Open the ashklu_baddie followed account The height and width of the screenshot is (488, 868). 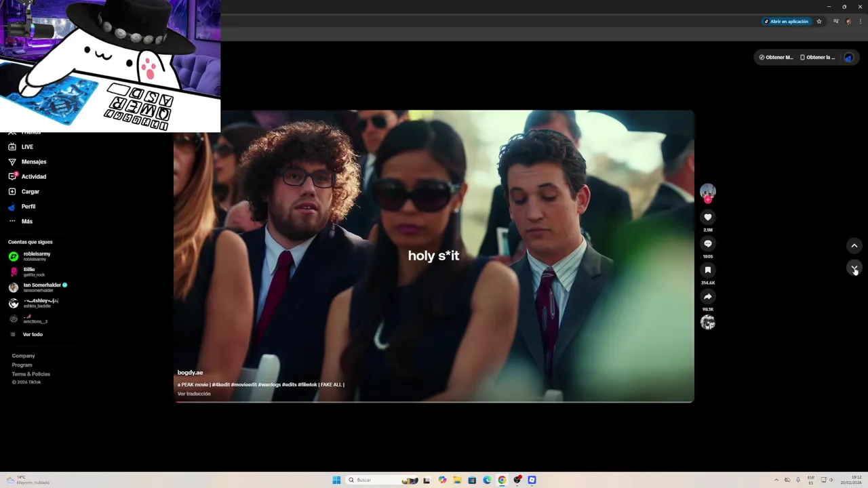[x=33, y=303]
